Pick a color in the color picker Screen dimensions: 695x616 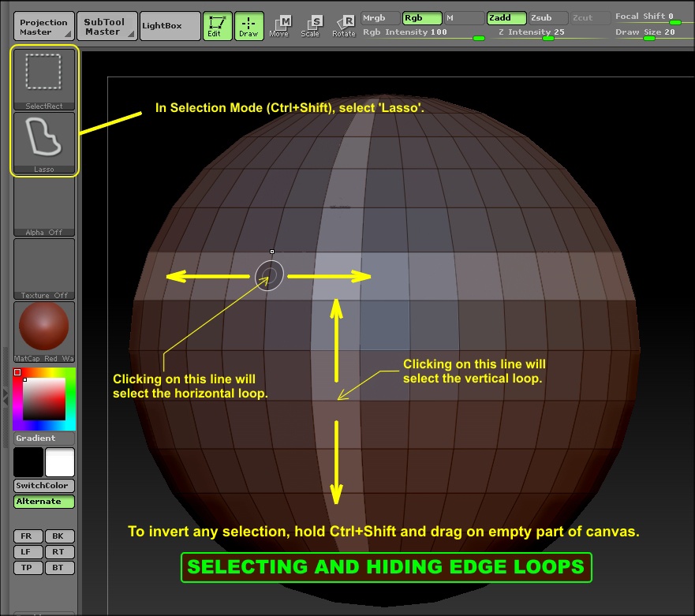point(44,399)
